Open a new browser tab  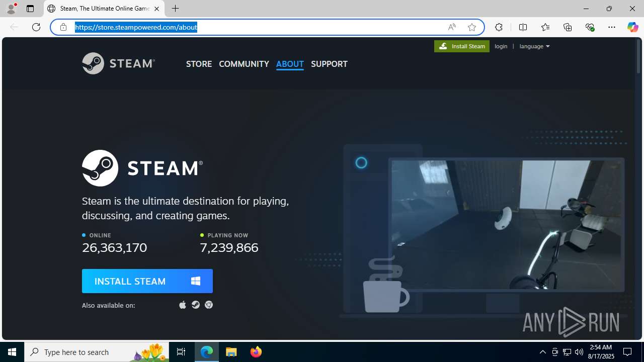coord(175,9)
